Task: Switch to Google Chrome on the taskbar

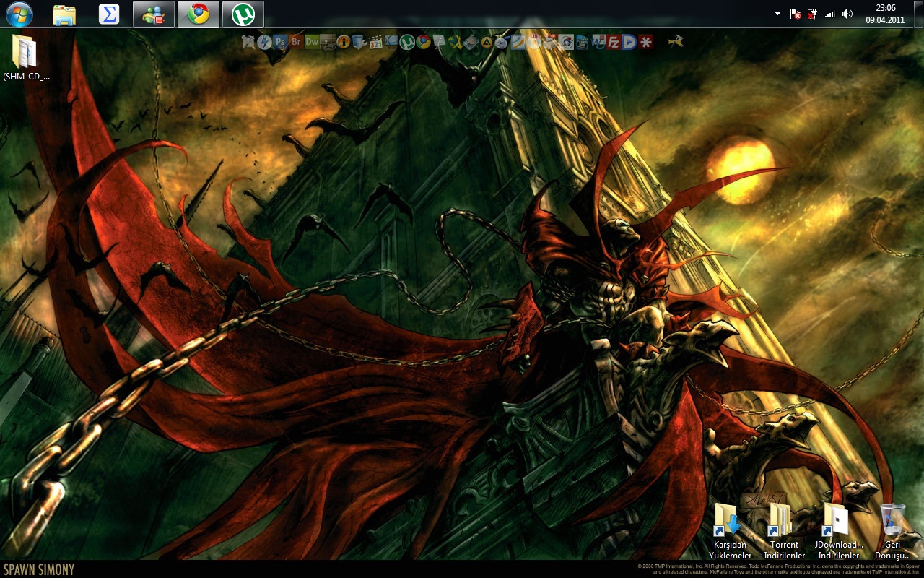Action: [199, 14]
